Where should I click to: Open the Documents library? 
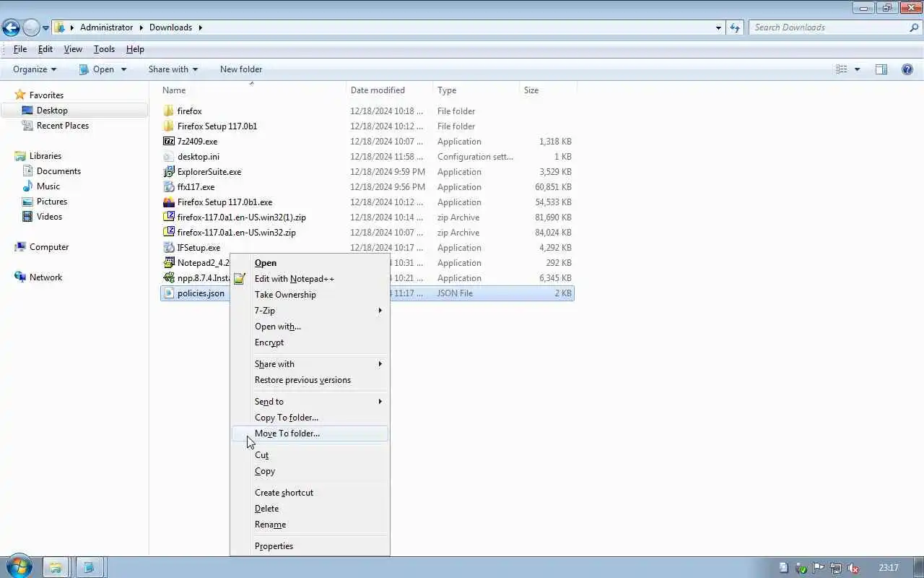(x=58, y=171)
